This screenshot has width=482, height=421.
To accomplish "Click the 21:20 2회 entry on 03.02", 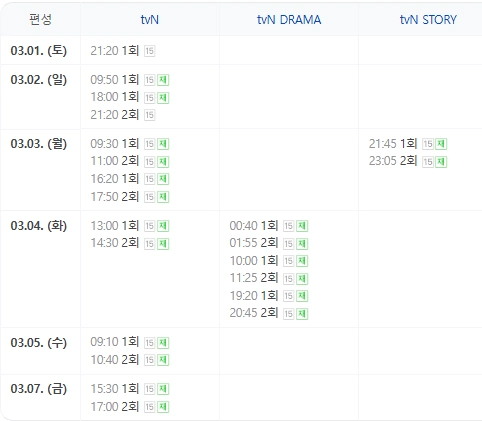I will click(x=114, y=115).
